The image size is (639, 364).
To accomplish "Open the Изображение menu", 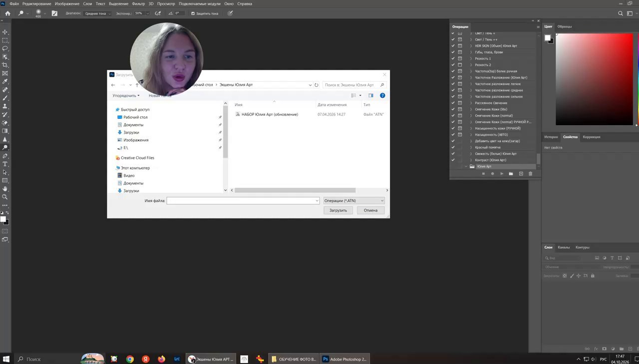I will (x=67, y=3).
